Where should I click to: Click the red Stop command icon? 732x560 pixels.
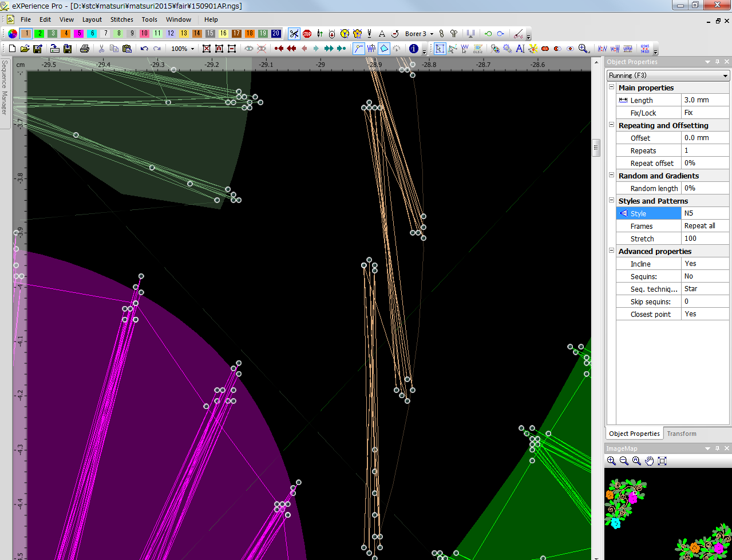(307, 34)
